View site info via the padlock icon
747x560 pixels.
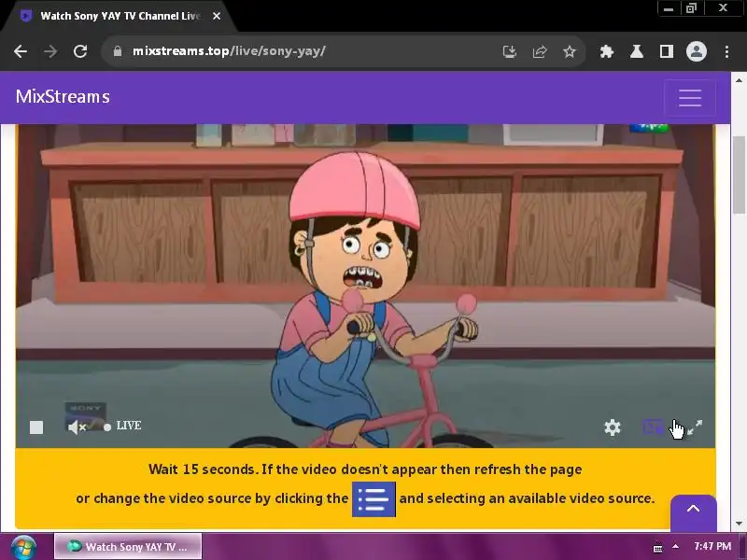[x=118, y=51]
